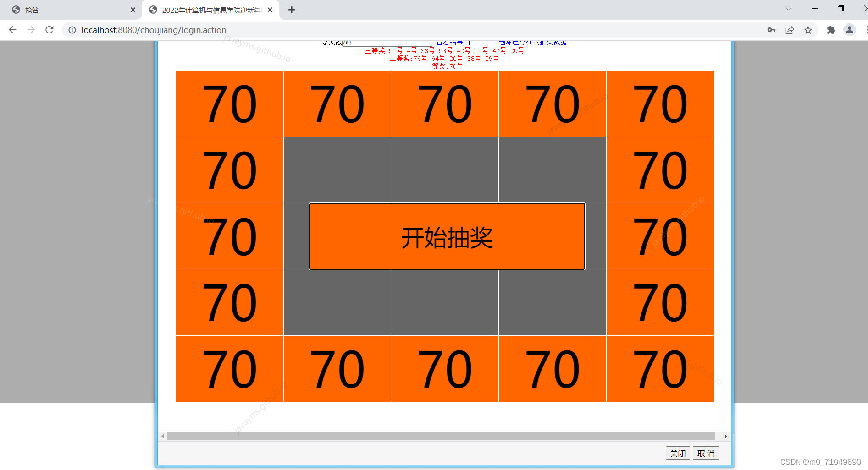Restore down the browser window

coord(840,9)
